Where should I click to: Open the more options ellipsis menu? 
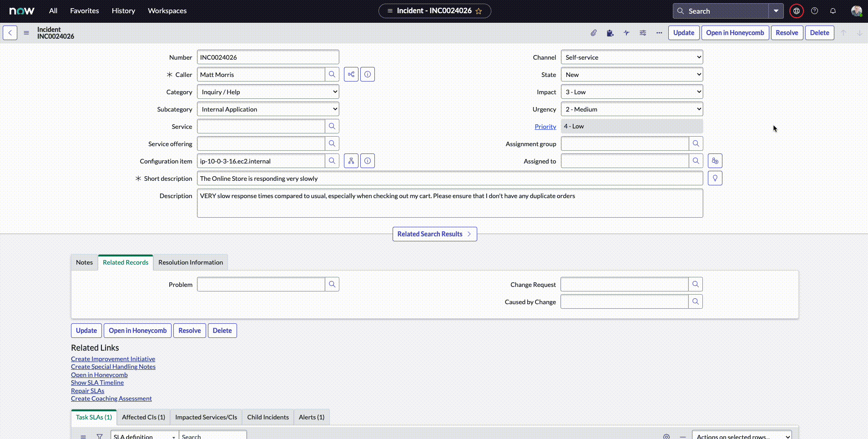point(659,33)
